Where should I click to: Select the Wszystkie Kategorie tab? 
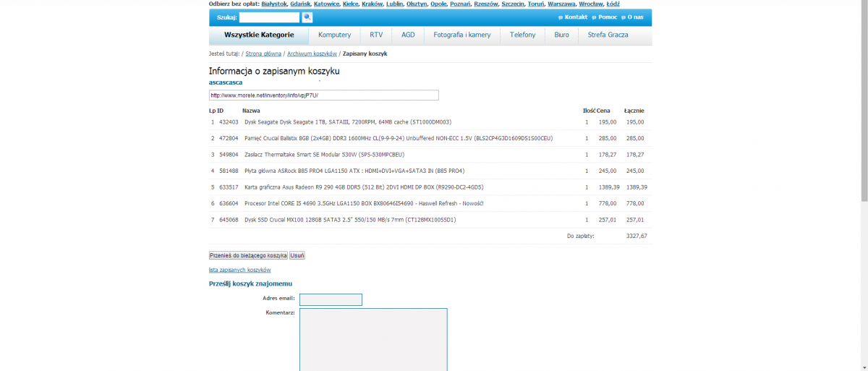click(x=259, y=35)
